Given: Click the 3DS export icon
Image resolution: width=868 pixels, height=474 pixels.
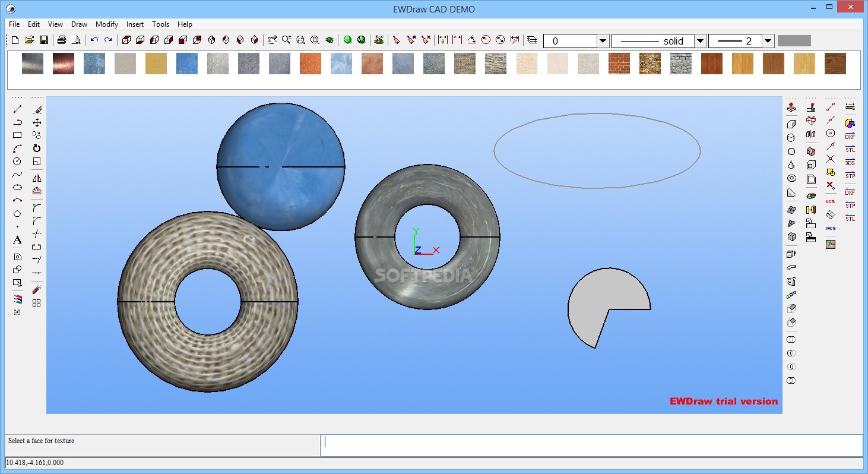Looking at the screenshot, I should pos(850,162).
